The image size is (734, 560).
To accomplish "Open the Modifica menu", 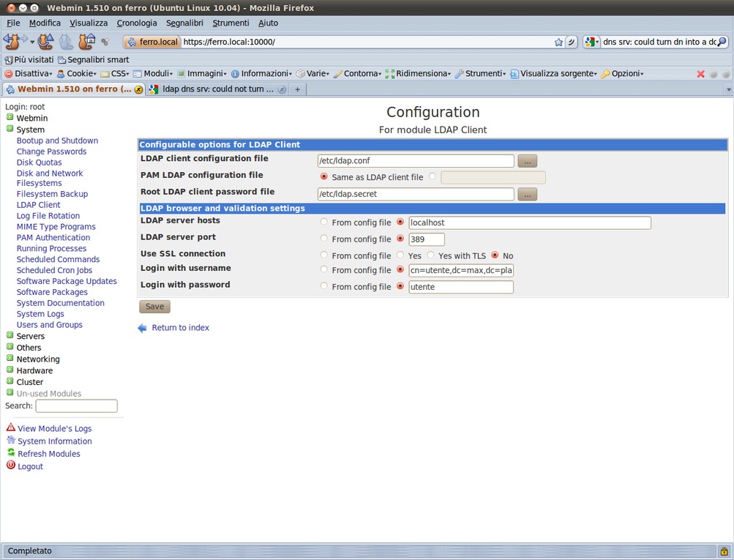I will point(45,23).
